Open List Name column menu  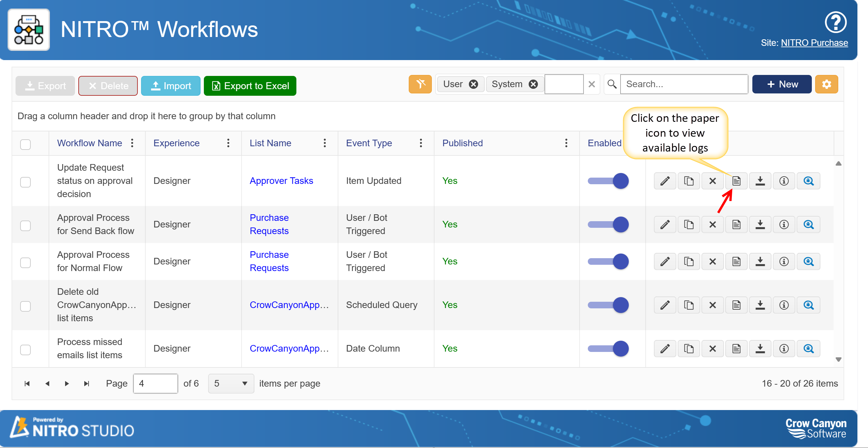pos(324,143)
